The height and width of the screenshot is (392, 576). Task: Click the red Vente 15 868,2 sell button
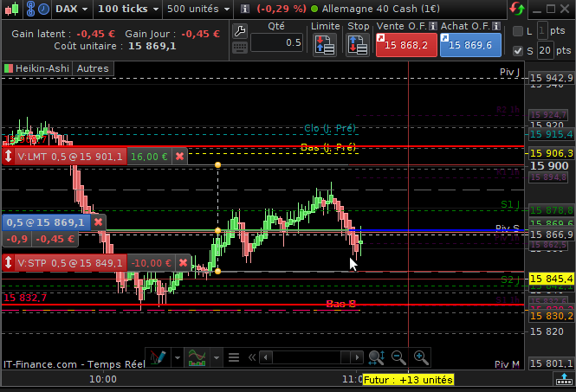pos(406,45)
